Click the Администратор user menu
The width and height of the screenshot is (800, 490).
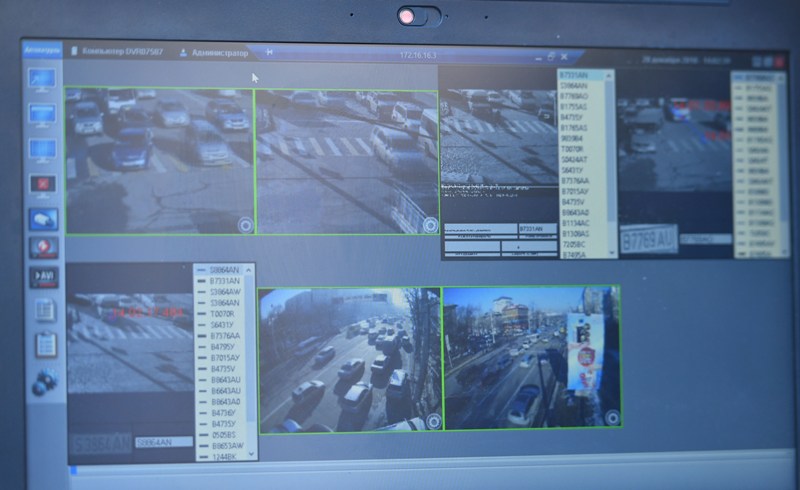[x=218, y=52]
